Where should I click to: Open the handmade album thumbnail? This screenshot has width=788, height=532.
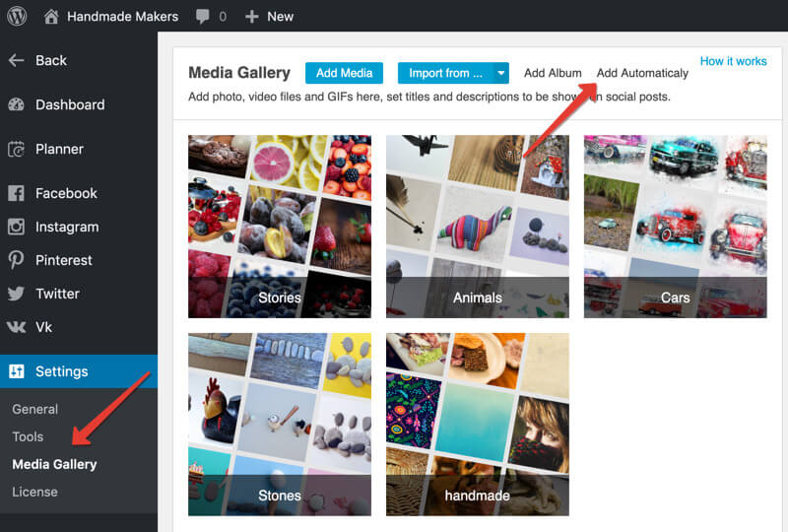click(x=478, y=425)
